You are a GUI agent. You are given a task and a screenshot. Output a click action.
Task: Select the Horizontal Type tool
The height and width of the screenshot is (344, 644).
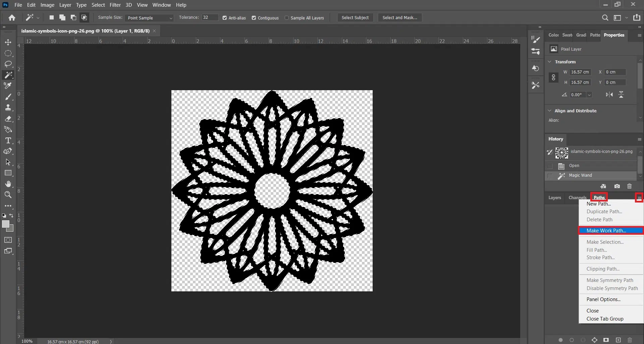pyautogui.click(x=8, y=140)
